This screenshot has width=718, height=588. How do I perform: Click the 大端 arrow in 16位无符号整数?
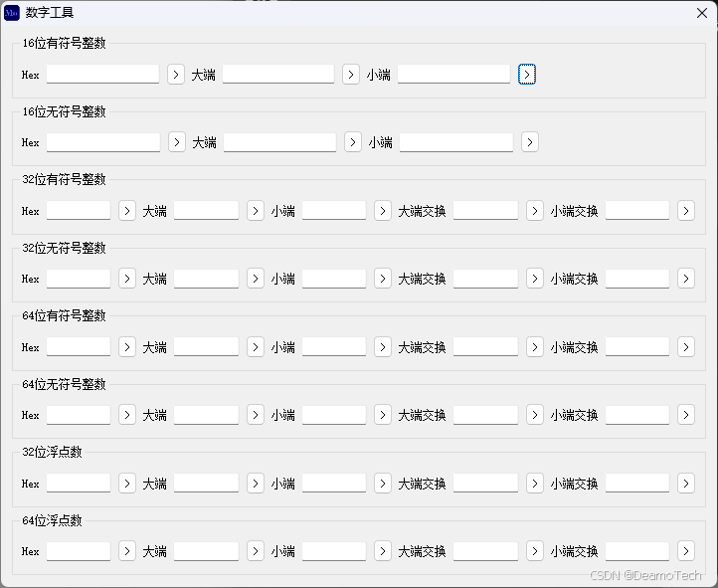click(353, 142)
